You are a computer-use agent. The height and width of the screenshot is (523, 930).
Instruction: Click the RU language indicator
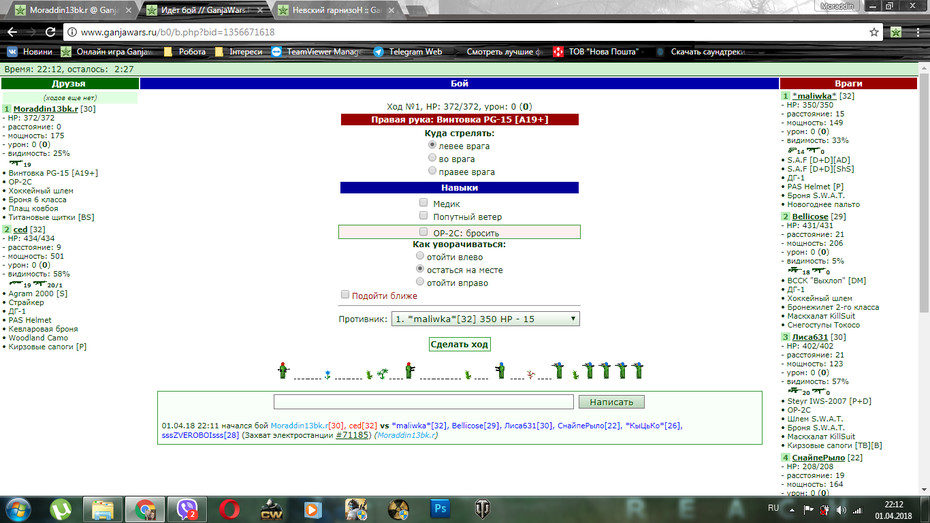point(773,508)
